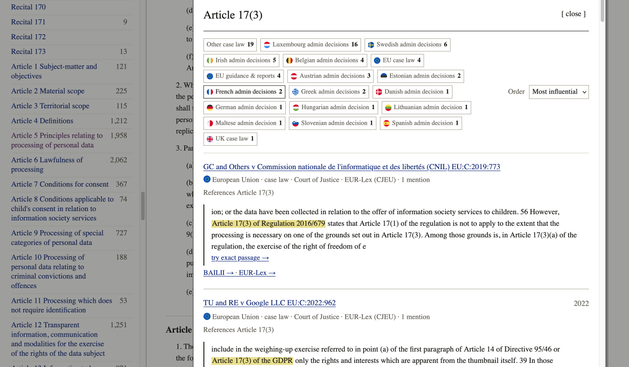Select Lithuanian admin decision filter
Image resolution: width=629 pixels, height=367 pixels.
point(426,107)
